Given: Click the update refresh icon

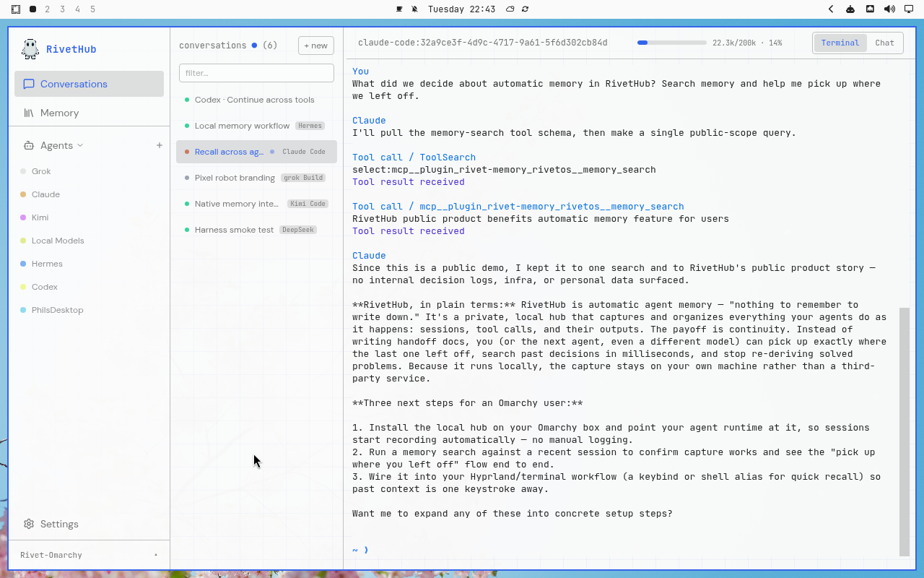Looking at the screenshot, I should [x=525, y=9].
